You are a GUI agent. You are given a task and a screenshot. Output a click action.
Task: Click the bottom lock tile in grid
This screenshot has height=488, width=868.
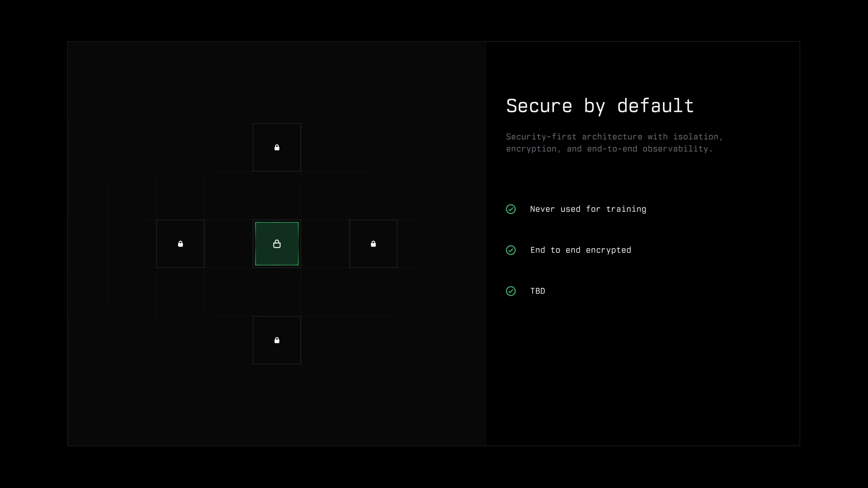pos(277,340)
